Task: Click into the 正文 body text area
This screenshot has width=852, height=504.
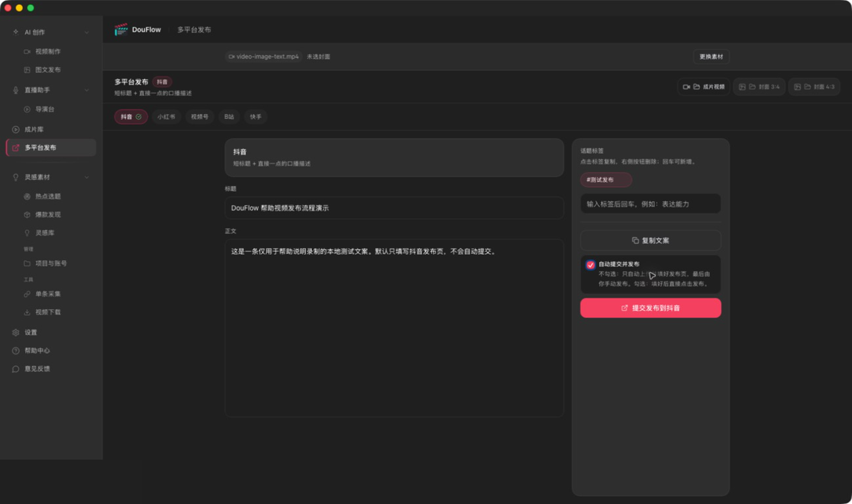Action: (394, 328)
